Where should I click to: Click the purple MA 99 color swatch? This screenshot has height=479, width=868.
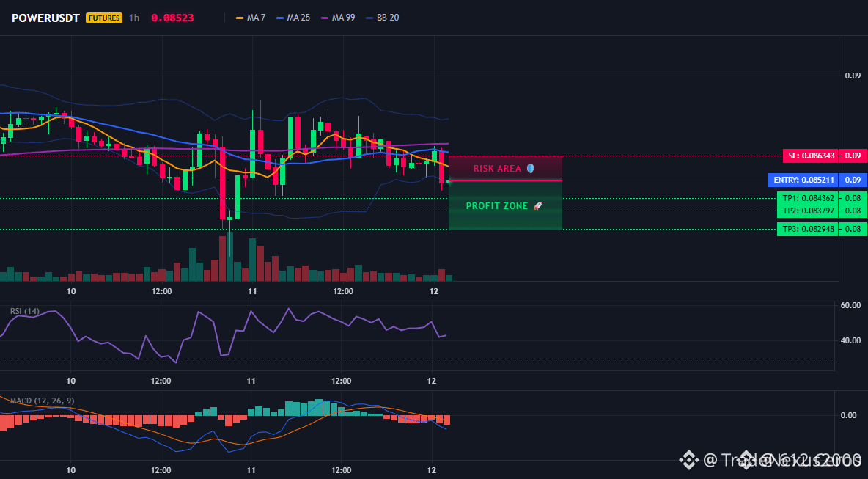[325, 18]
